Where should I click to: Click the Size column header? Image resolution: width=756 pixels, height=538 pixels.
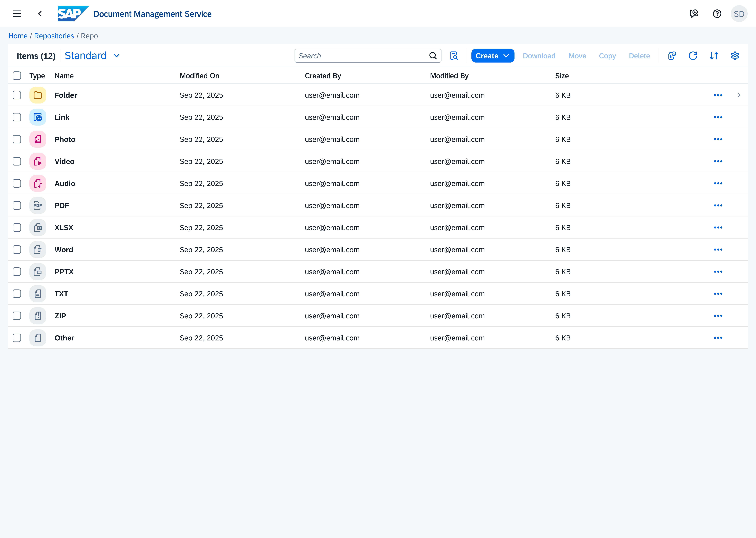(x=562, y=76)
